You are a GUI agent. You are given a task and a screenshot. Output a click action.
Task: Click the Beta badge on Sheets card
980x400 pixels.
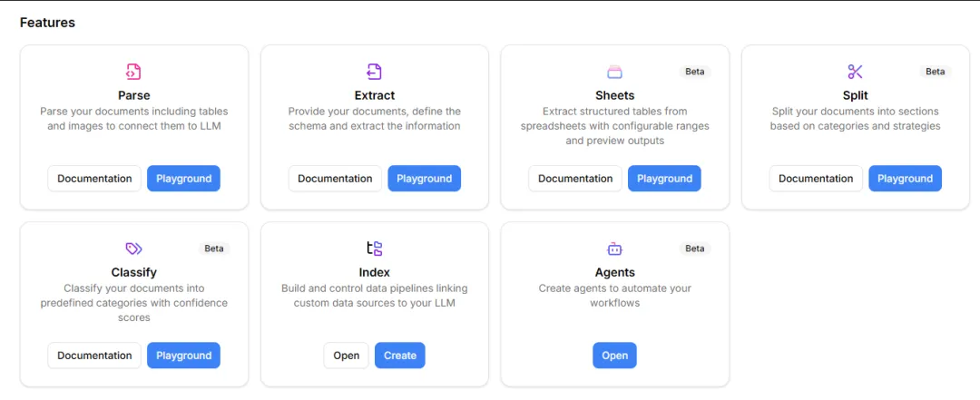point(694,72)
